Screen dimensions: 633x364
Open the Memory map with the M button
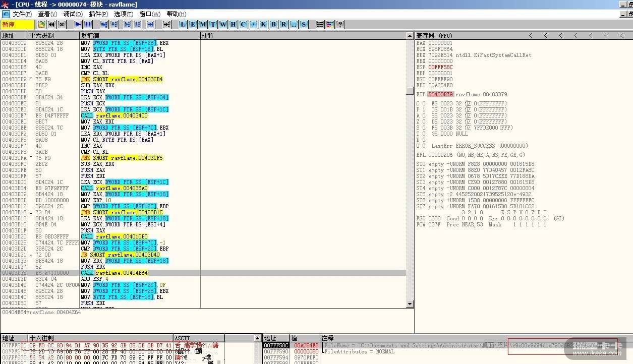click(203, 24)
